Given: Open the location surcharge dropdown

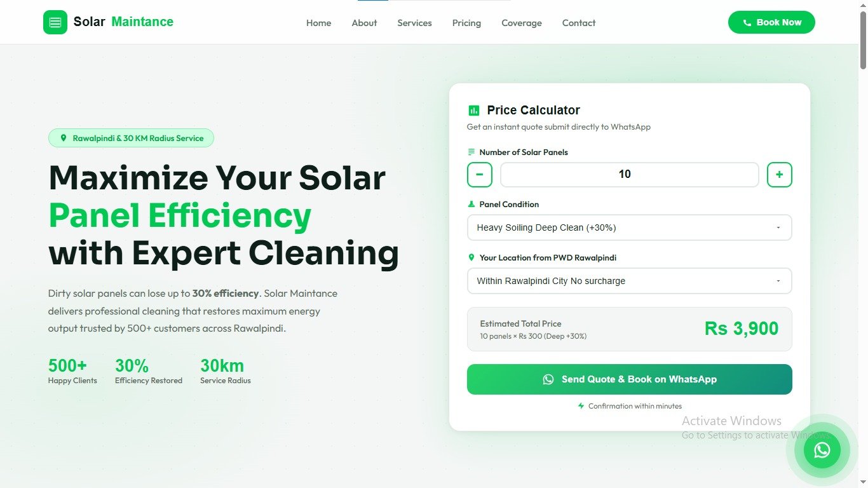Looking at the screenshot, I should pos(629,281).
